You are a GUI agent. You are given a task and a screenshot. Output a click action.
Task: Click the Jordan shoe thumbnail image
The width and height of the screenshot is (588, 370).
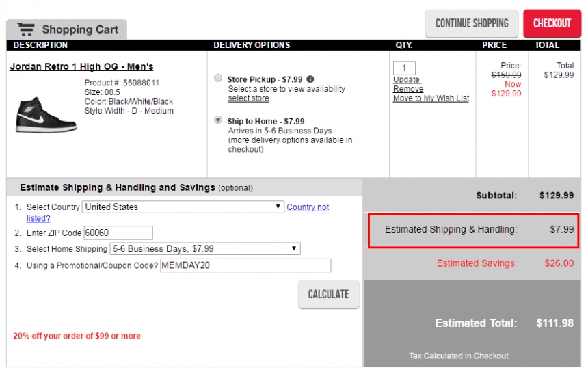coord(46,115)
